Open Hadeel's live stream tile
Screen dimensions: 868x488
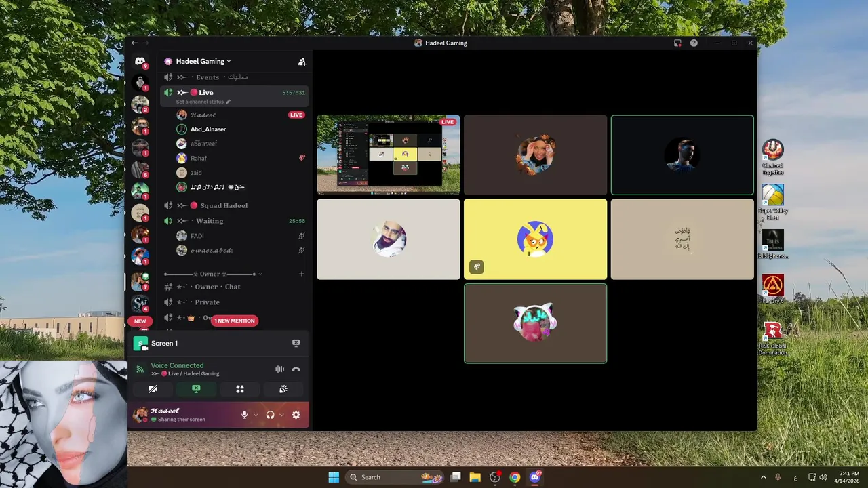tap(389, 155)
